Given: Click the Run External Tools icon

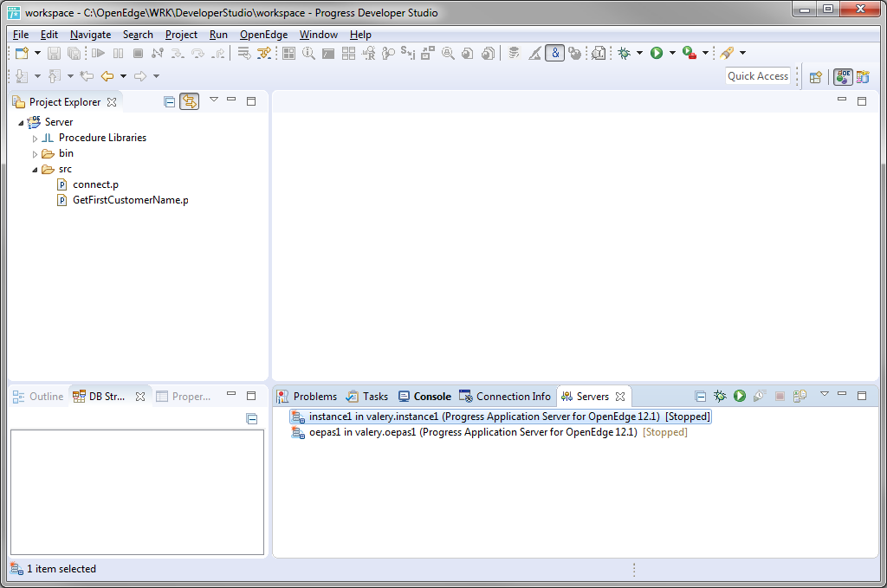Looking at the screenshot, I should click(x=689, y=53).
